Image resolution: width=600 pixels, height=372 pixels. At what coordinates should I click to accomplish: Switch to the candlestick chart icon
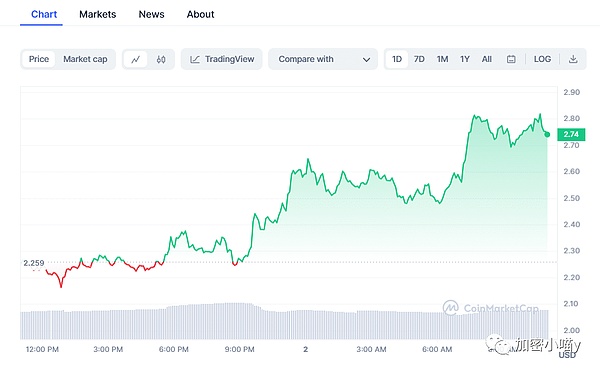click(161, 59)
